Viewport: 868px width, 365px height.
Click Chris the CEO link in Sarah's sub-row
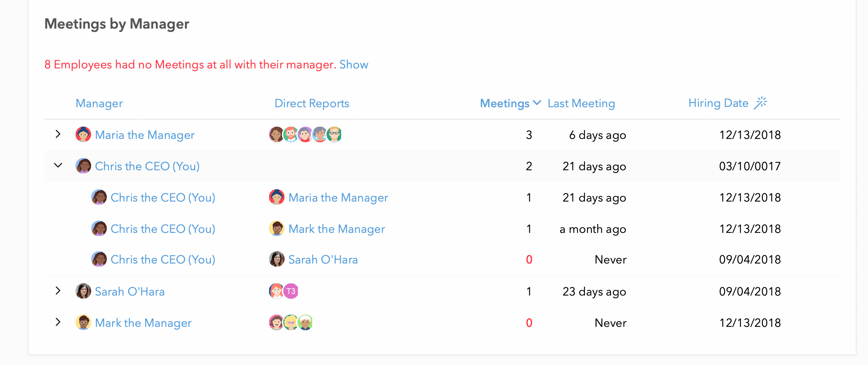(163, 260)
